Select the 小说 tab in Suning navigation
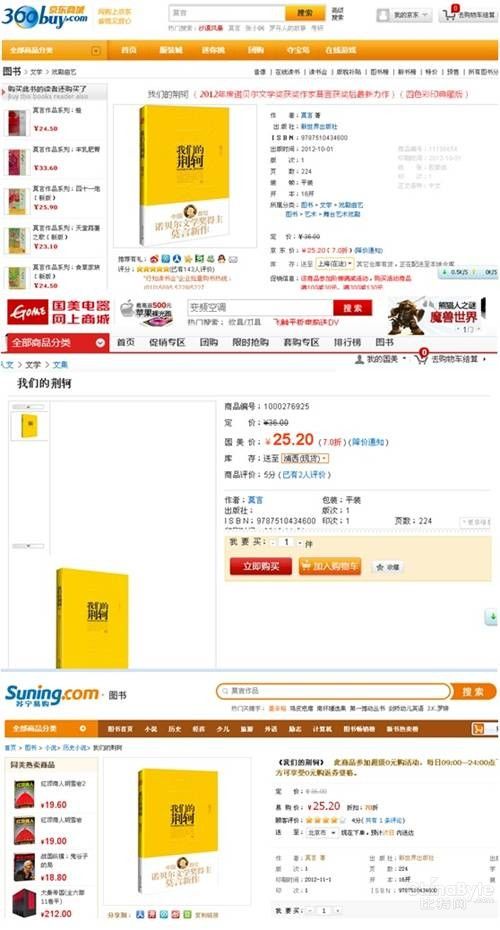The height and width of the screenshot is (930, 500). [x=151, y=729]
